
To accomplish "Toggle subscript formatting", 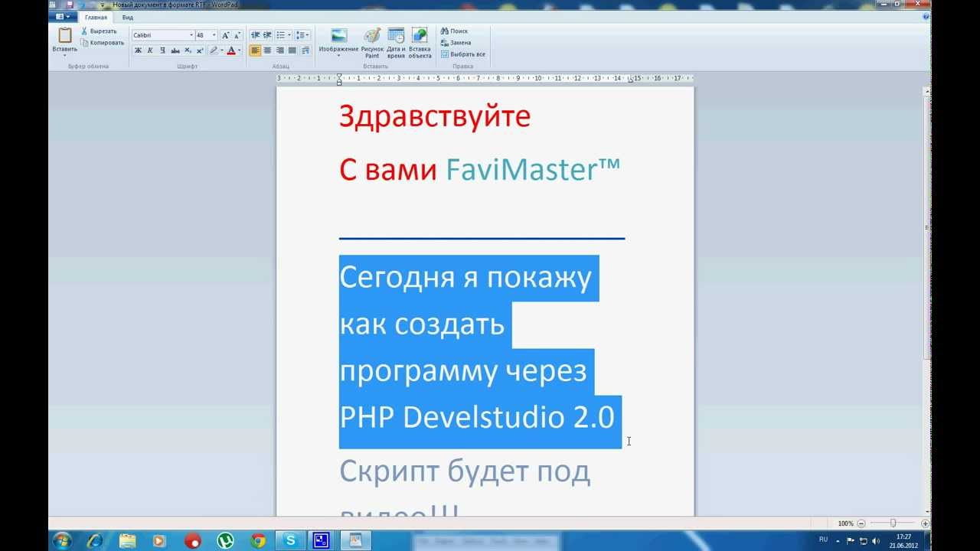I will (x=188, y=51).
